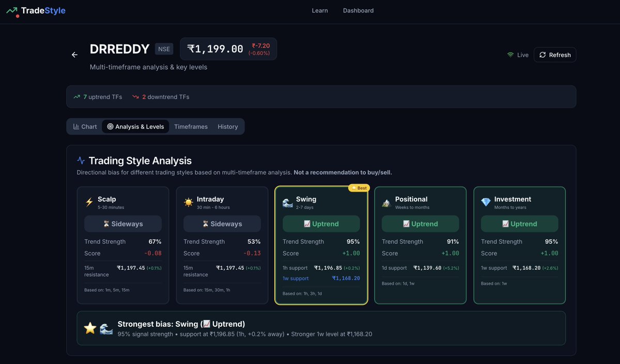
Task: Click the Investment diamond icon
Action: 486,202
